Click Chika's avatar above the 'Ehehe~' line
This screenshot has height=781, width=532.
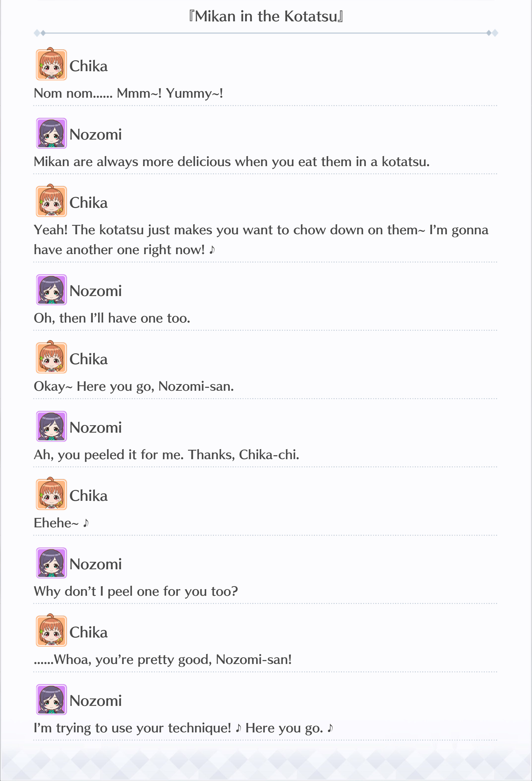click(x=51, y=494)
